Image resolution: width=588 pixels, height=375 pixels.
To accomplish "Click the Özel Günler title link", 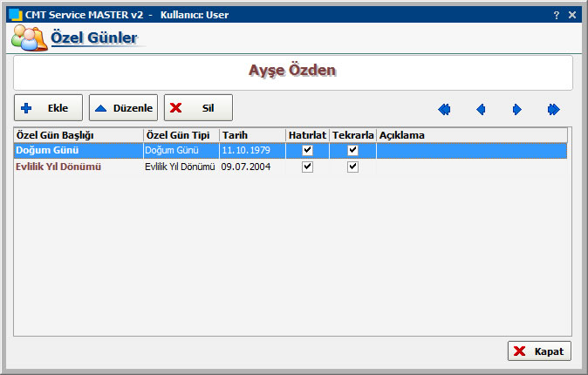I will coord(93,38).
